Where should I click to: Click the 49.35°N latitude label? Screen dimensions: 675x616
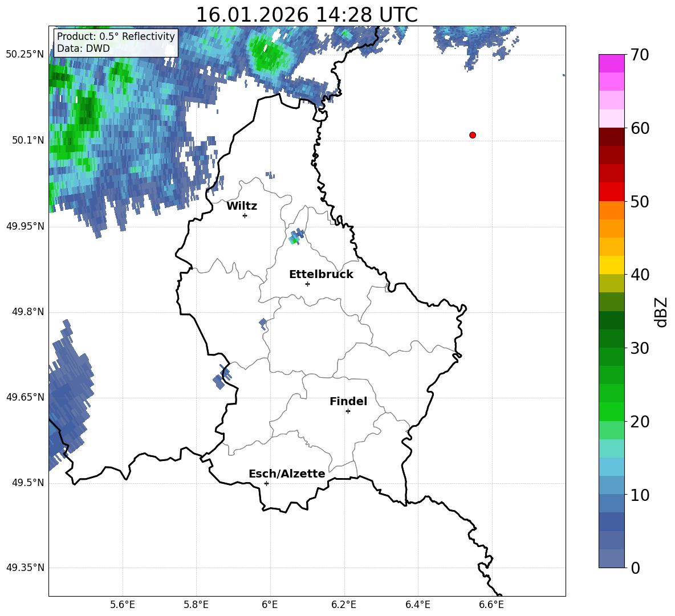(x=25, y=568)
